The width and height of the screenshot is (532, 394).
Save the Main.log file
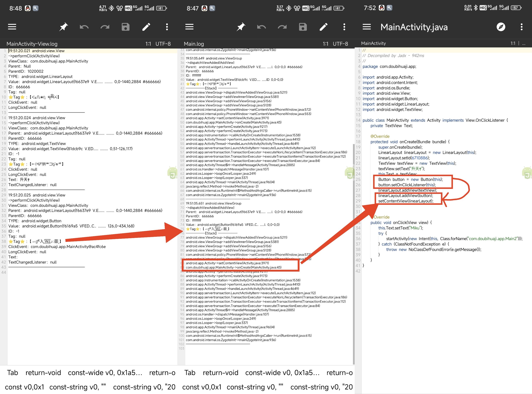(x=303, y=27)
